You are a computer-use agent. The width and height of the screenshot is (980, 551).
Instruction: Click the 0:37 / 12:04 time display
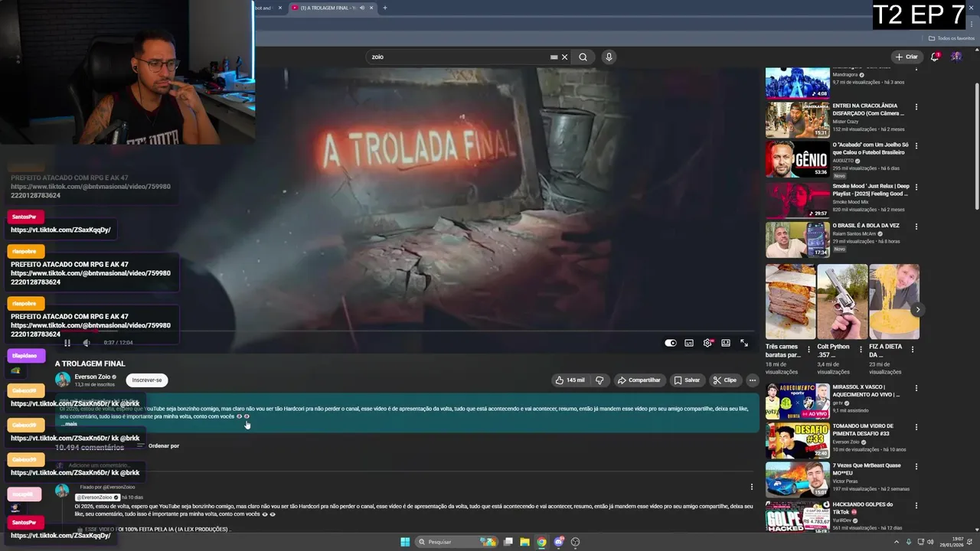point(119,343)
